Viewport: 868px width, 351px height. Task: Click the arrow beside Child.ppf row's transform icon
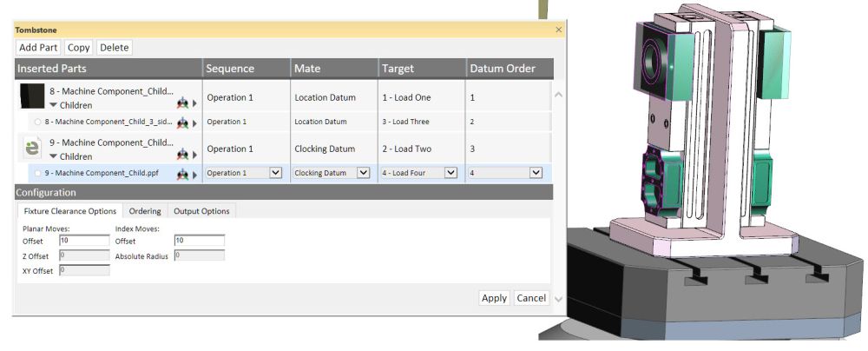[x=194, y=174]
